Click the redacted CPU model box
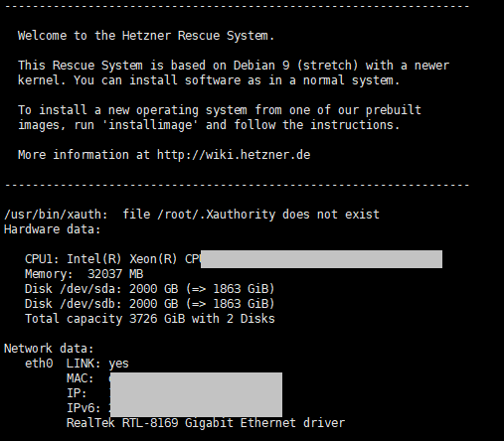The height and width of the screenshot is (441, 504). click(321, 259)
